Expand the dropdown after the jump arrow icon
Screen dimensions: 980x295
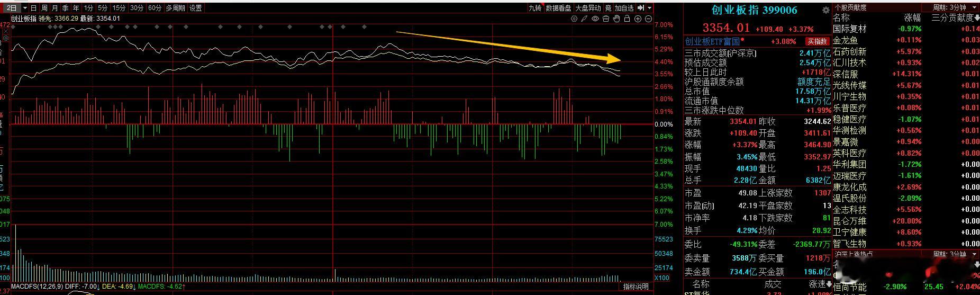pos(650,8)
